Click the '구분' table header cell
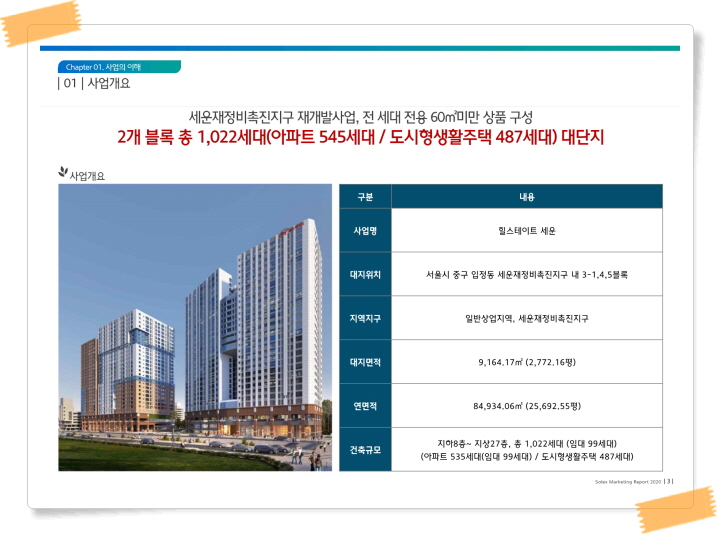The image size is (717, 534). pos(365,197)
